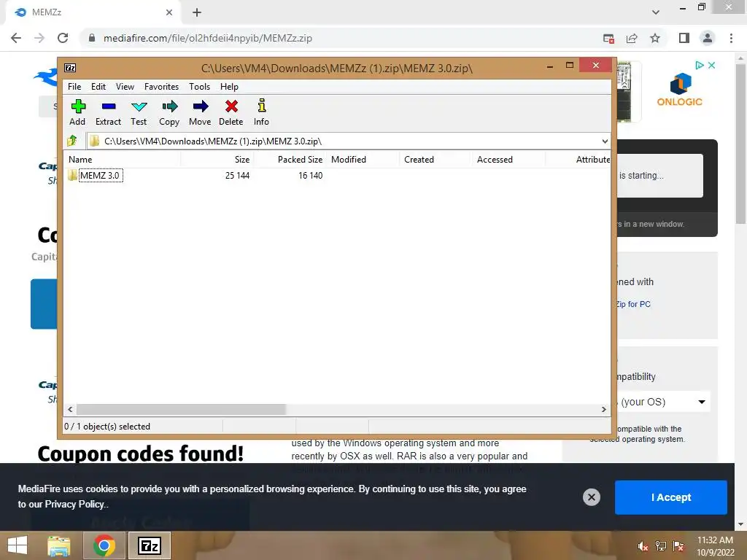Image resolution: width=747 pixels, height=560 pixels.
Task: Accept MediaFire cookies with I Accept
Action: tap(671, 497)
